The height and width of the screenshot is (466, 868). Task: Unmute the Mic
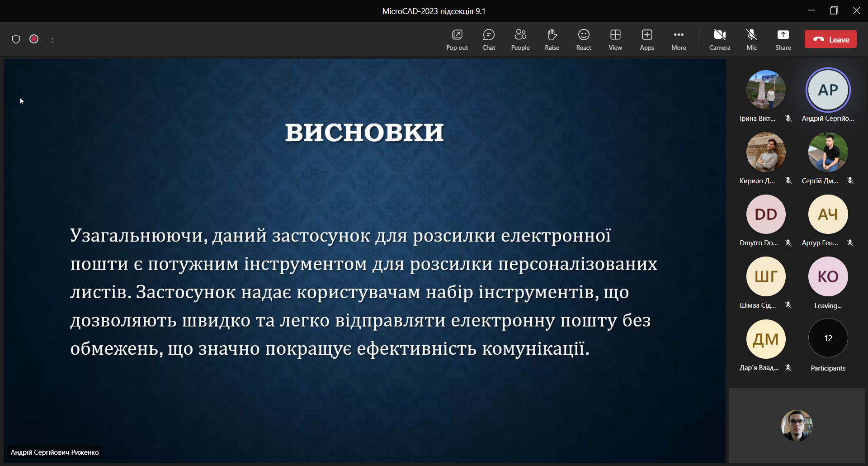[x=751, y=39]
